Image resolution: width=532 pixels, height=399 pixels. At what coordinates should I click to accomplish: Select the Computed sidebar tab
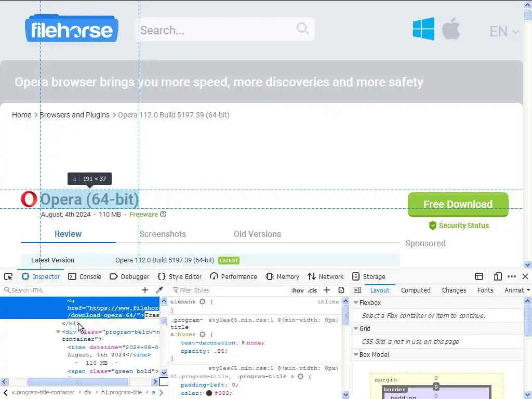pos(416,290)
